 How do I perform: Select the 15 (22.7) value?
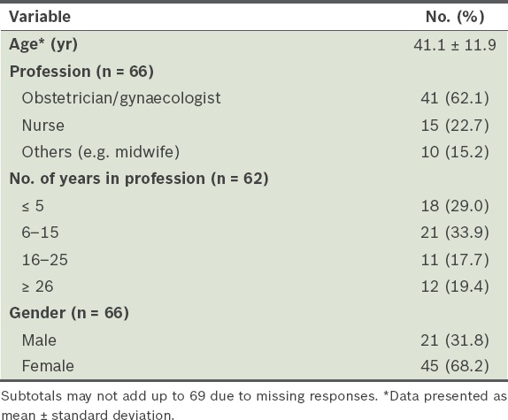click(455, 126)
